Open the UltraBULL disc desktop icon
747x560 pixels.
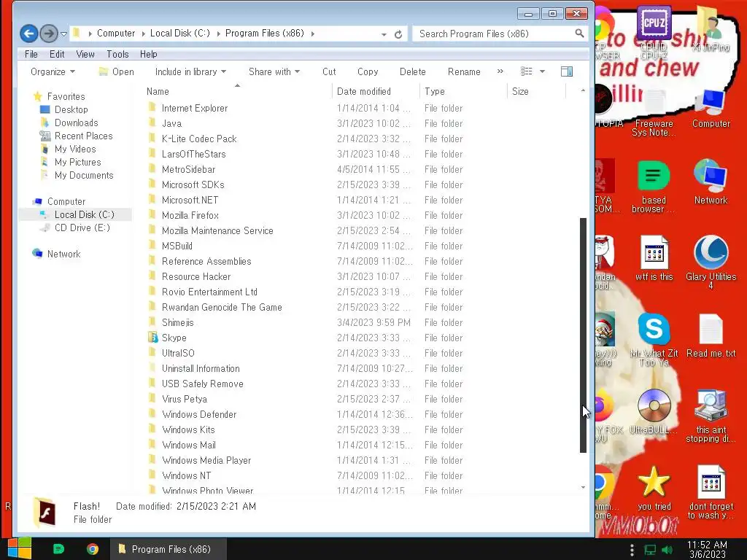coord(654,411)
